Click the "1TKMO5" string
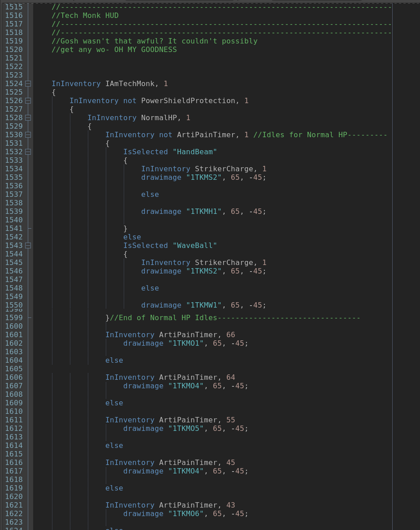Viewport: 420px width, 530px height. [x=186, y=429]
